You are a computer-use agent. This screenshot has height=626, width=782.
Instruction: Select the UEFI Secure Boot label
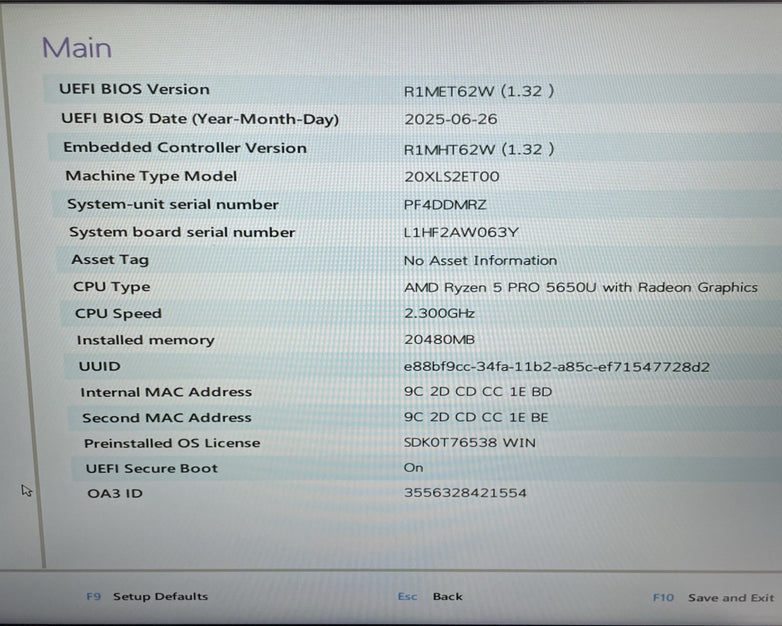(152, 468)
